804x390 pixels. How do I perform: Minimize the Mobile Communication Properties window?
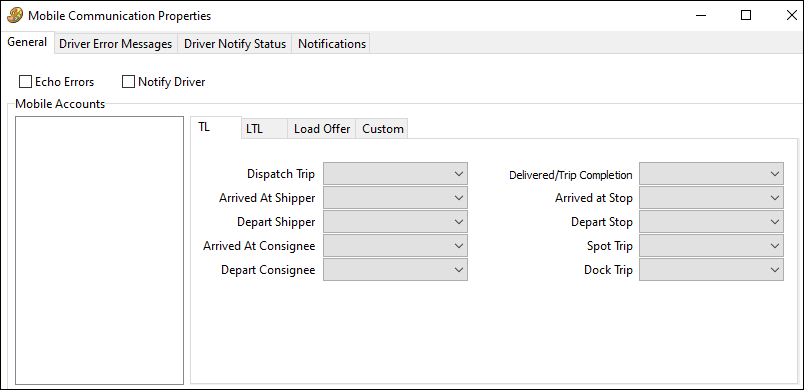[701, 15]
